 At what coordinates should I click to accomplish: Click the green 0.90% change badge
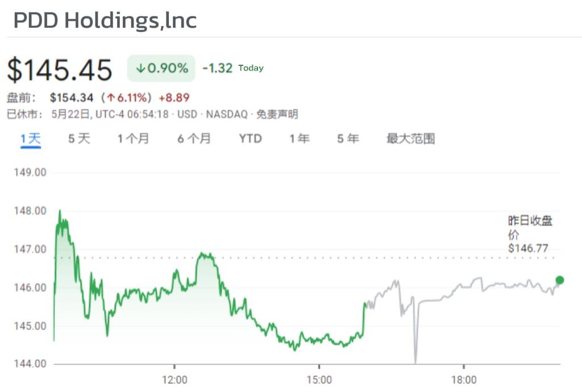[x=161, y=69]
